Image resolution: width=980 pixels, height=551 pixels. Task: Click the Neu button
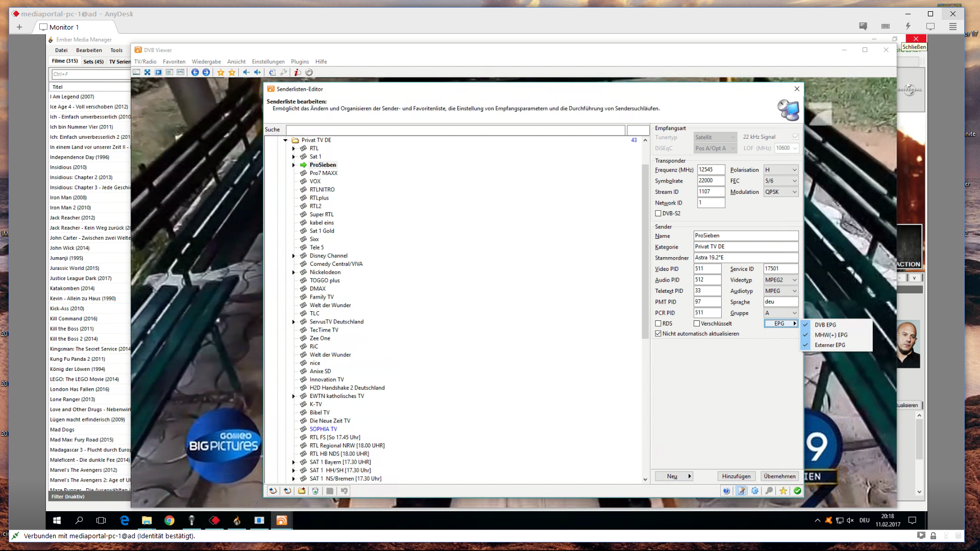(x=673, y=477)
